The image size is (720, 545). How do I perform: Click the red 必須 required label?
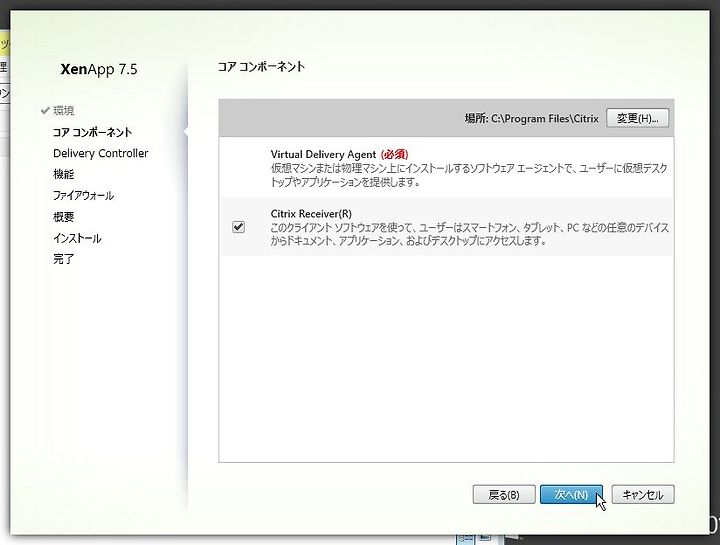pyautogui.click(x=394, y=155)
